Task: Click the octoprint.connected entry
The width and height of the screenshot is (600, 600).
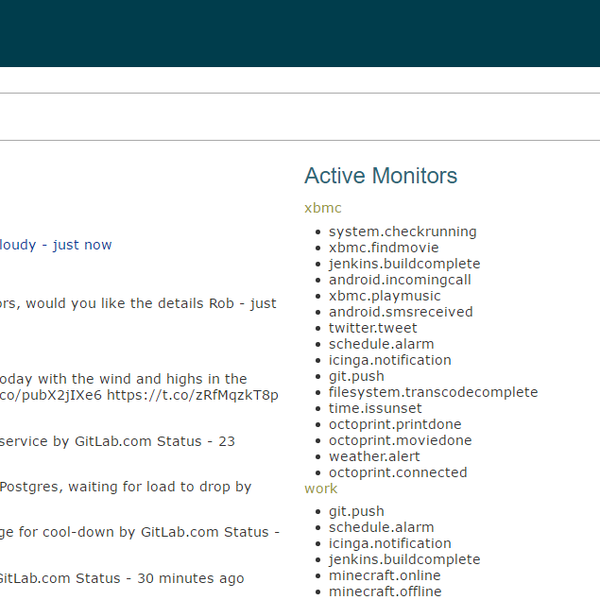Action: [x=397, y=472]
